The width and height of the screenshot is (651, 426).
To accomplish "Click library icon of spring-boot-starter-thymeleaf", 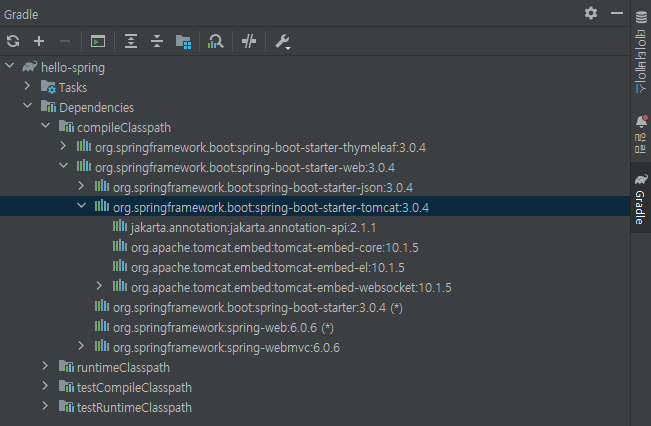I will [x=84, y=146].
